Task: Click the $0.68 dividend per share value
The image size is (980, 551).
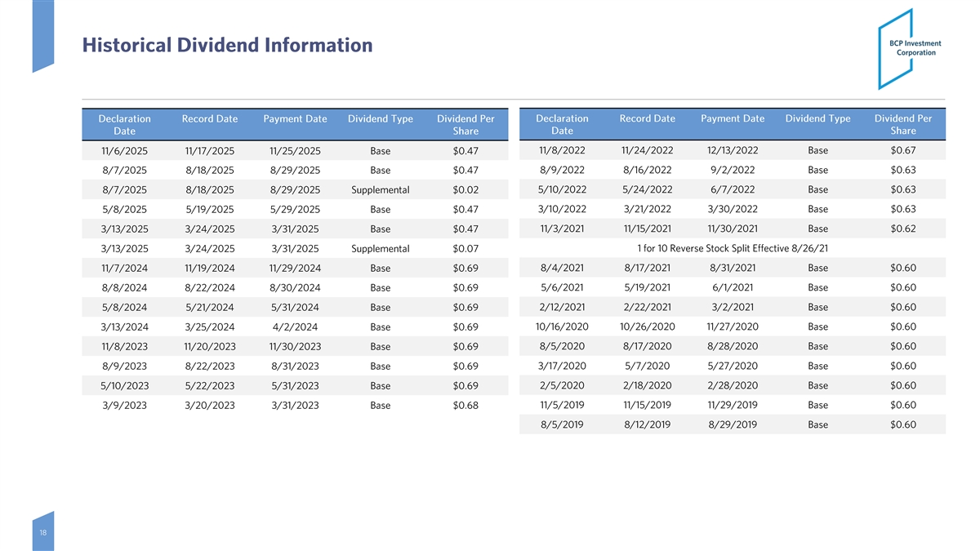Action: click(x=465, y=406)
